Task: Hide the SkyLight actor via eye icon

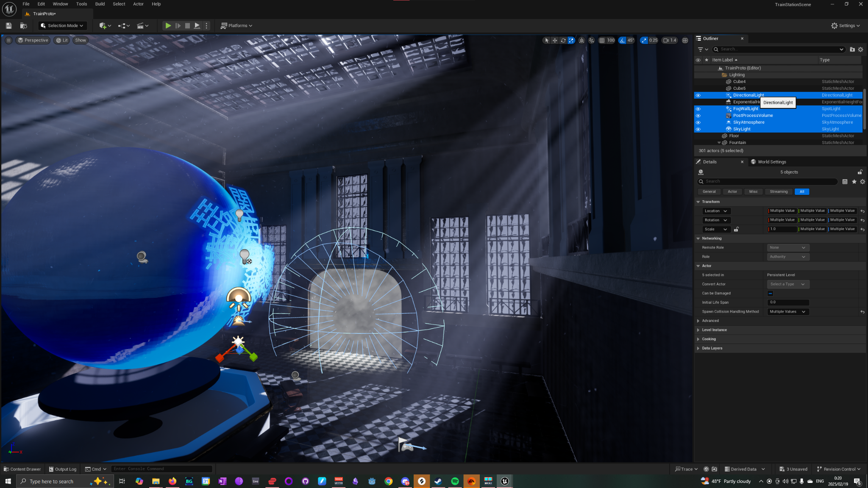Action: [698, 129]
